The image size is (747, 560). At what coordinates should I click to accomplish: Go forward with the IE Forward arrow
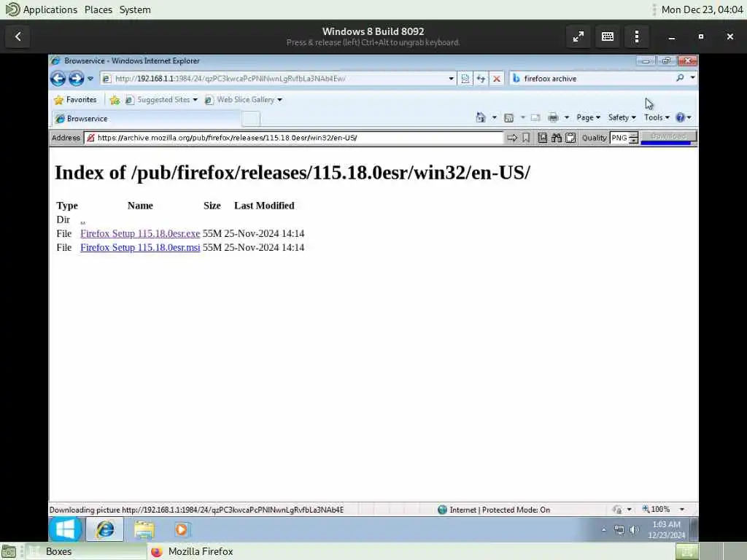pyautogui.click(x=76, y=79)
